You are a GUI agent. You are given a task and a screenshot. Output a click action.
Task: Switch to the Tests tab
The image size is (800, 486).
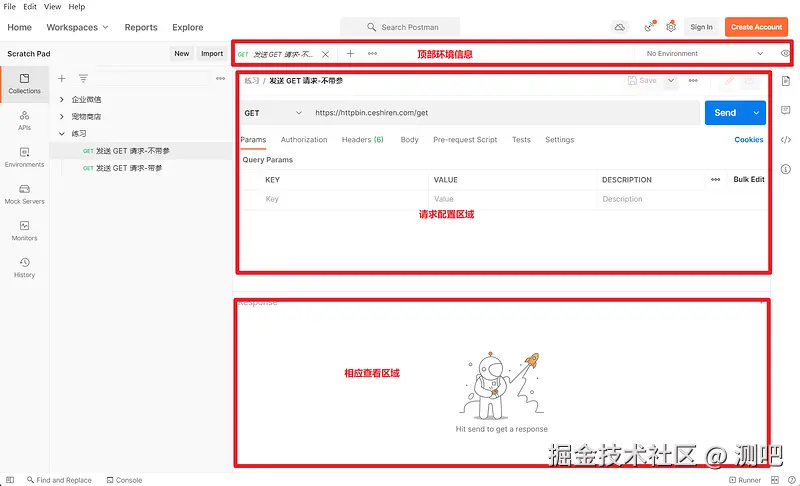[x=521, y=140]
